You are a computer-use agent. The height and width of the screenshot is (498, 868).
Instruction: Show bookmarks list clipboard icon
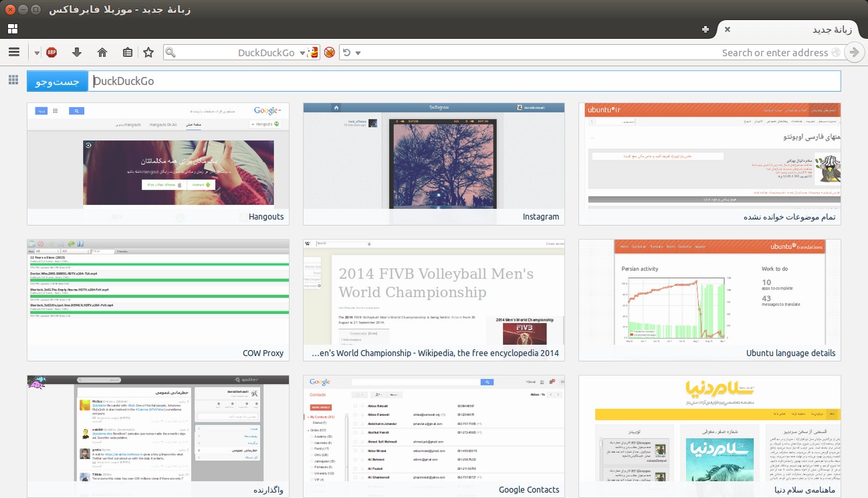(128, 52)
